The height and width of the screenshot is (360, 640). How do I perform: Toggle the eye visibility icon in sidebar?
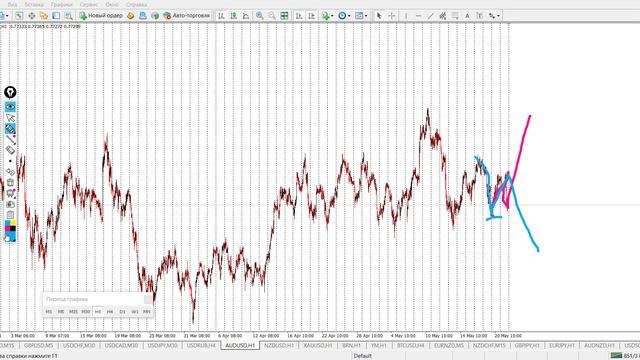click(x=10, y=107)
